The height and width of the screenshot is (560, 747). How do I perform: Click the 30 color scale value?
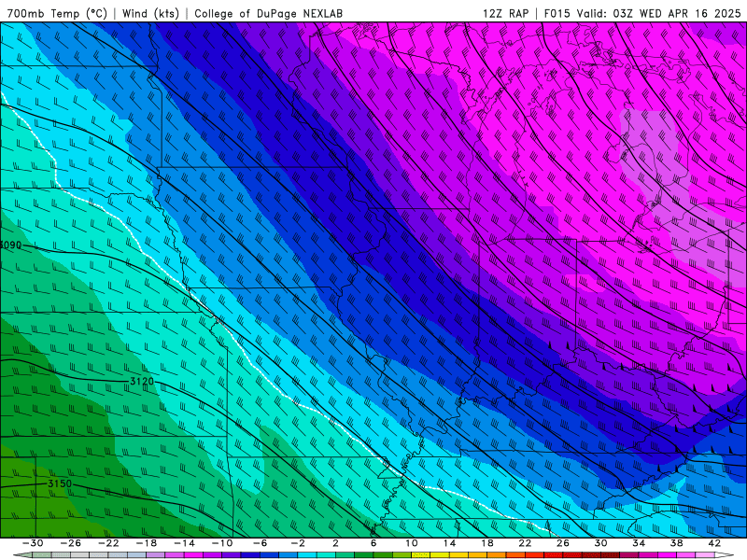(x=600, y=543)
